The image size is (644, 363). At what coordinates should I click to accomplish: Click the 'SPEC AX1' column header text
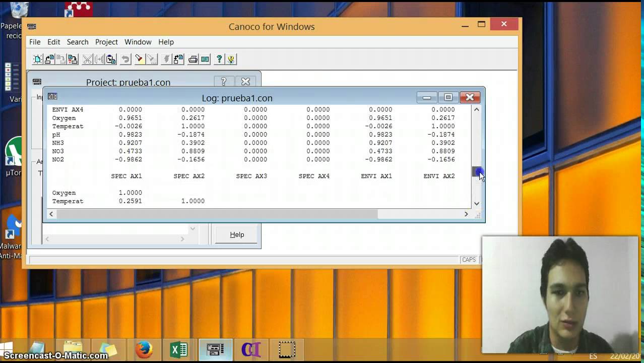tap(126, 176)
